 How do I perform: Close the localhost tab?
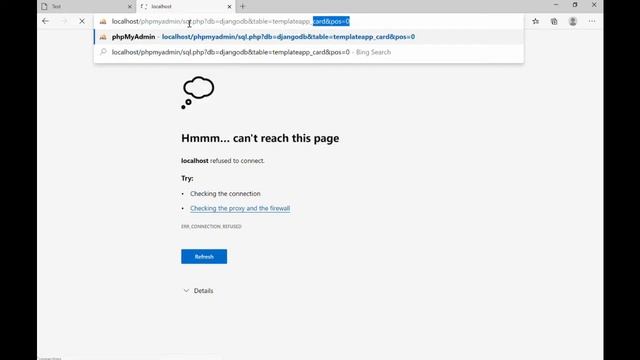tap(229, 7)
